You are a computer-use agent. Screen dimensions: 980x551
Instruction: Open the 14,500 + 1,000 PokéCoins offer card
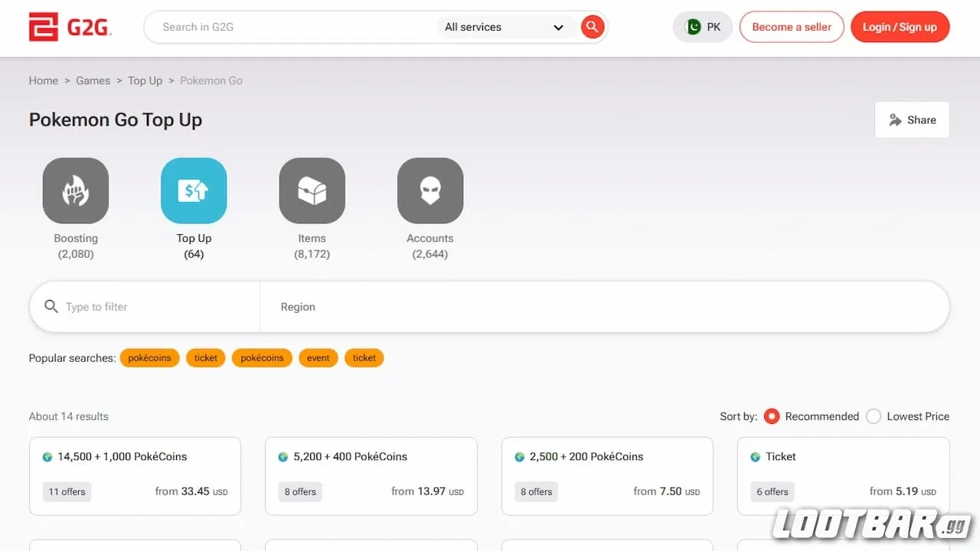tap(135, 475)
